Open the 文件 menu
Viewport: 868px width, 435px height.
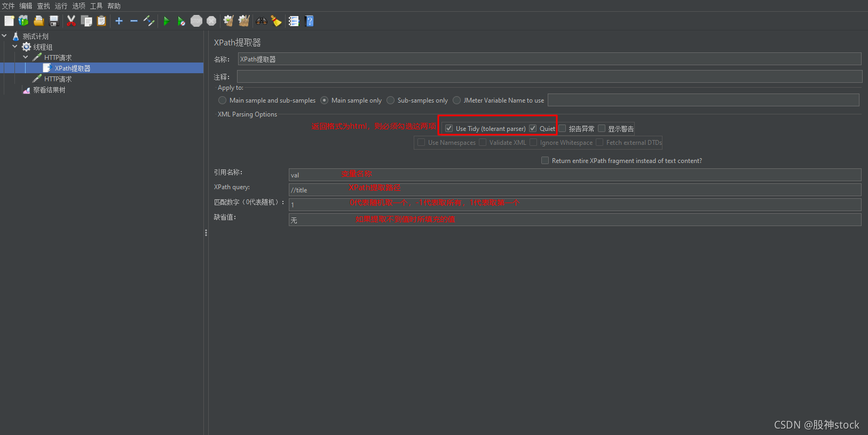click(x=9, y=6)
